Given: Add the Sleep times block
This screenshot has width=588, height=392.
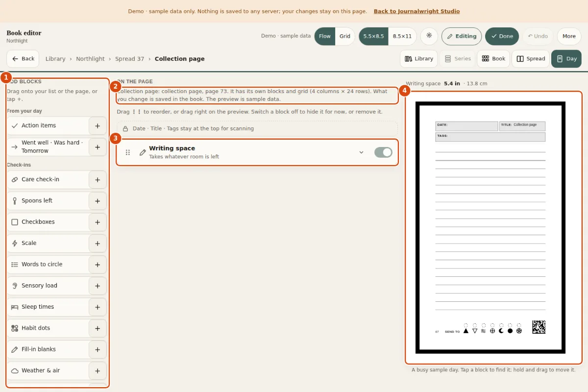Looking at the screenshot, I should point(98,307).
